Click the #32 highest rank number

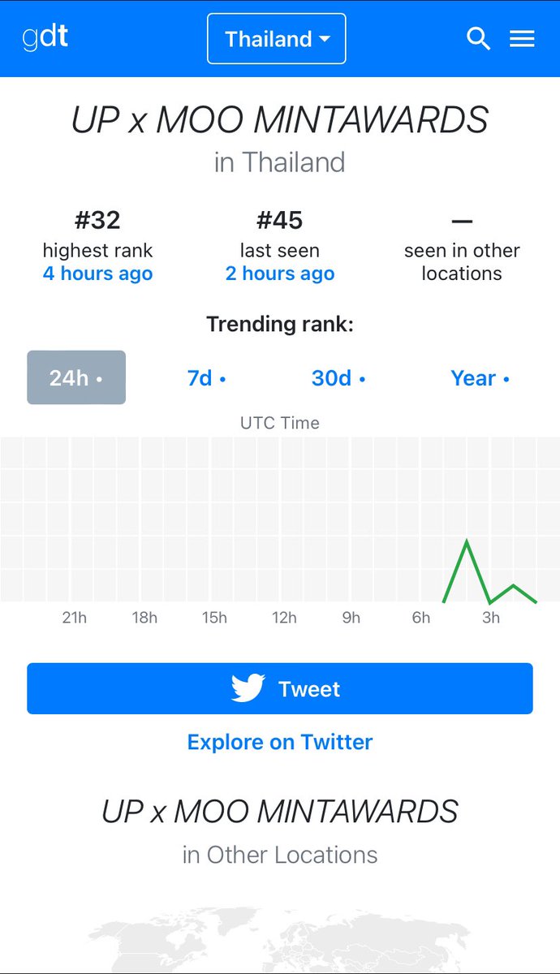coord(97,220)
